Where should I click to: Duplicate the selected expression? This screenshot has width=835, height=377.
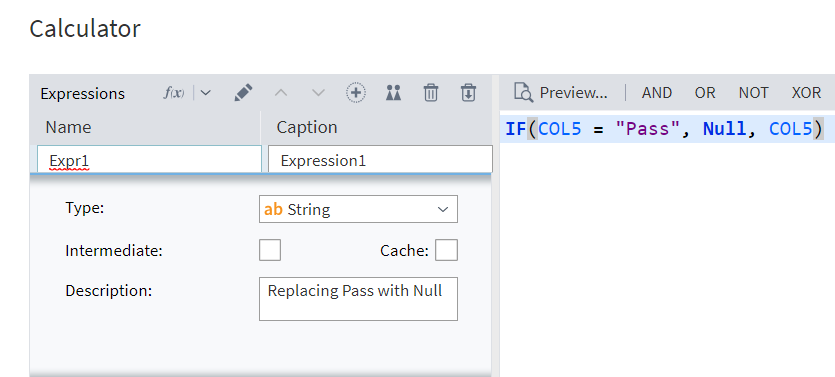point(393,93)
